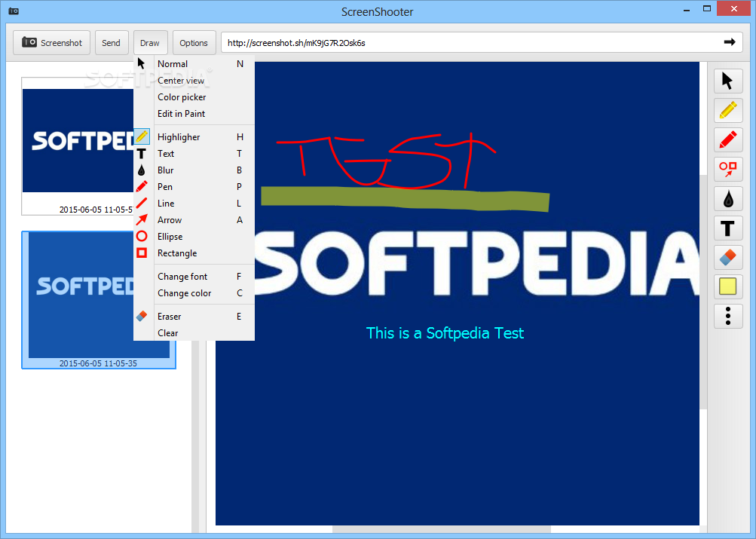Choose Change font from the Draw menu
The height and width of the screenshot is (539, 756).
pyautogui.click(x=194, y=276)
